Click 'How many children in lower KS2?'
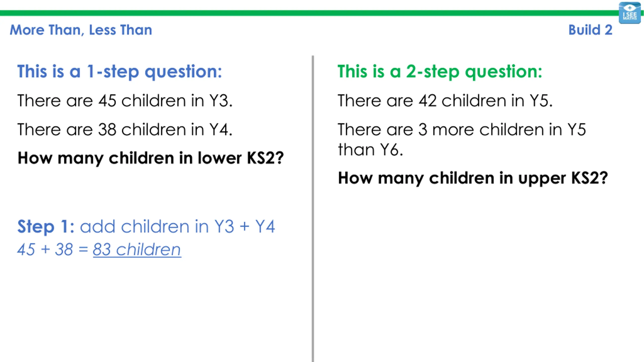This screenshot has height=362, width=644. click(151, 158)
